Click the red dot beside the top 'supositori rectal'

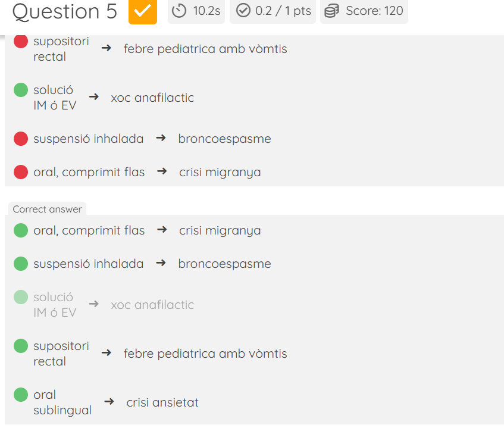click(21, 42)
